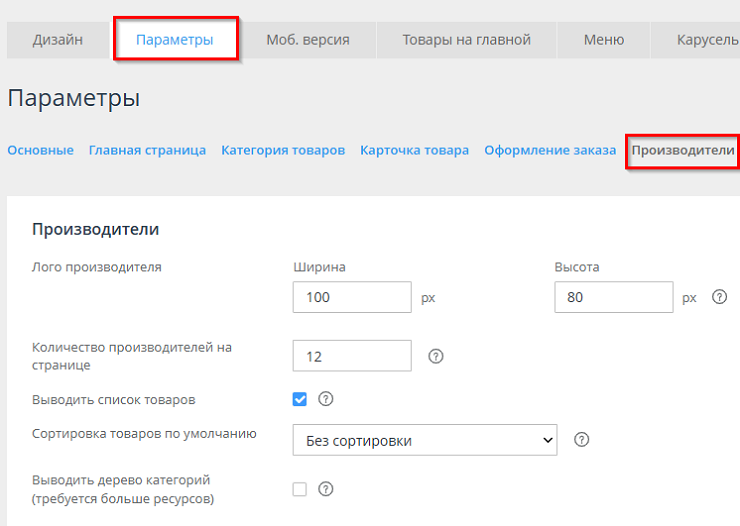
Task: Click help icon beside default sorting dropdown
Action: (x=582, y=440)
